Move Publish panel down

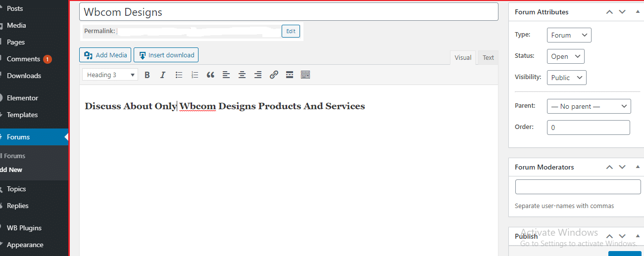623,236
